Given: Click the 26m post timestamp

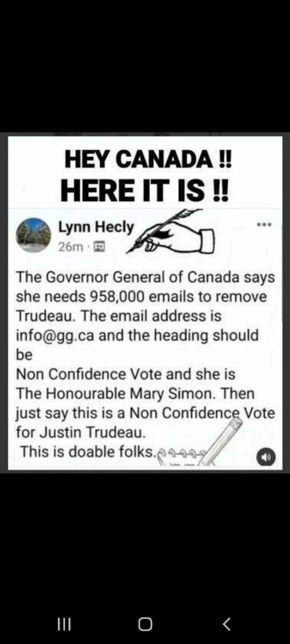Looking at the screenshot, I should [70, 247].
